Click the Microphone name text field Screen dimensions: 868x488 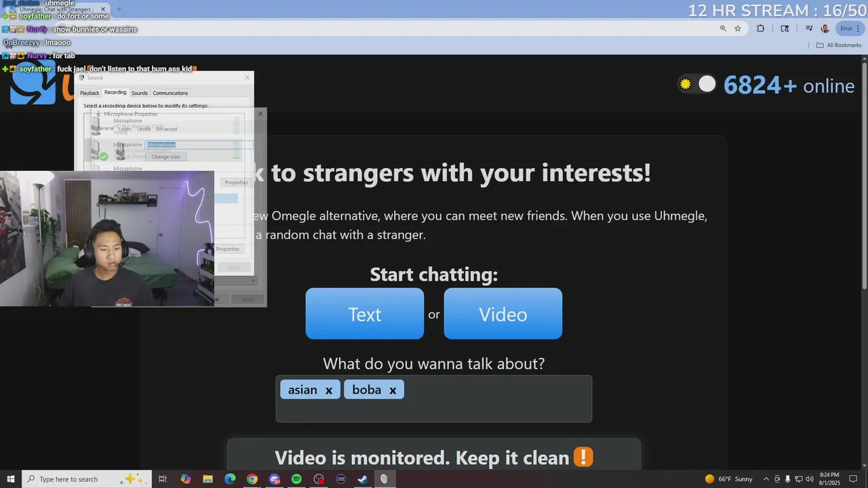199,144
